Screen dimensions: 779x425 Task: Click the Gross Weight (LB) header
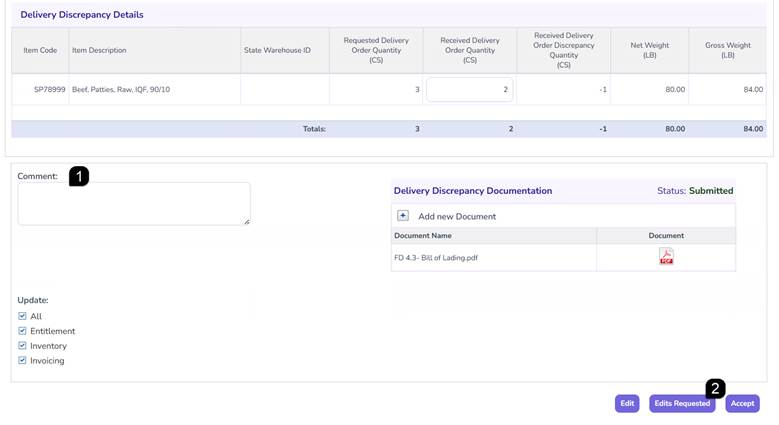(x=728, y=50)
